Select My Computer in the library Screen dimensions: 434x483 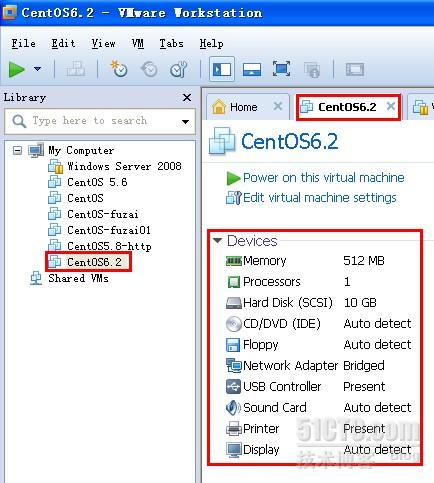click(81, 150)
